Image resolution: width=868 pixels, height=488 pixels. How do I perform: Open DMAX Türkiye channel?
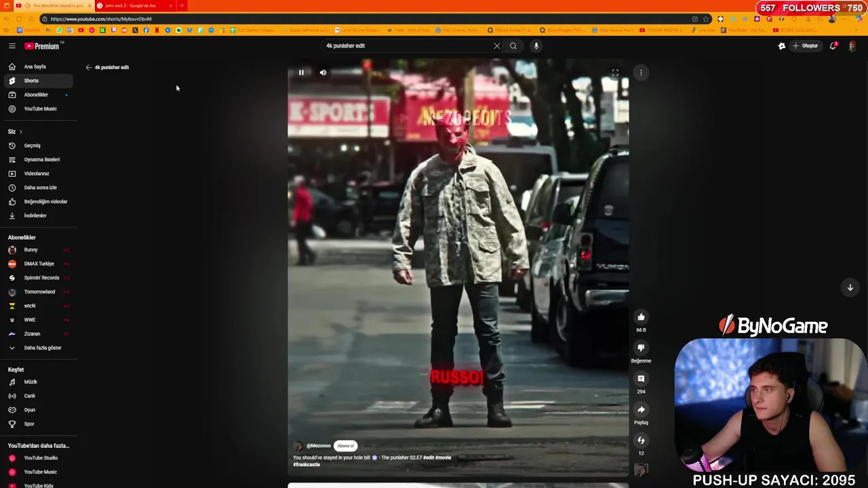[39, 264]
